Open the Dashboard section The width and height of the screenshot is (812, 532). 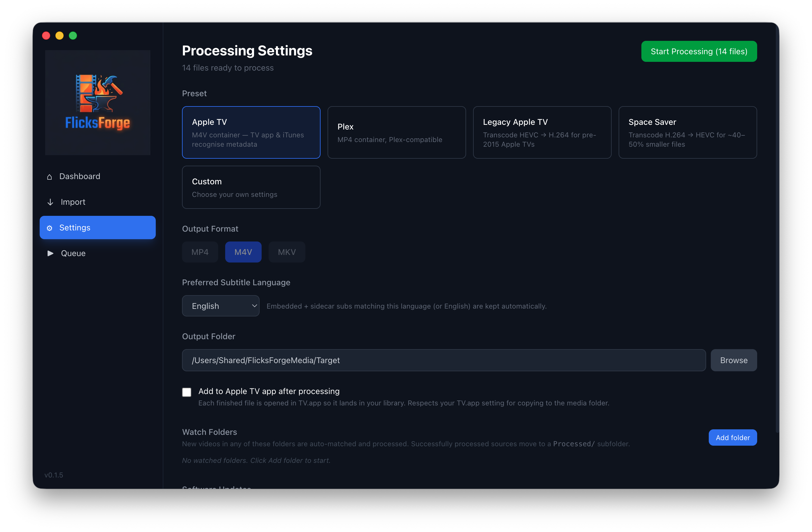point(98,176)
